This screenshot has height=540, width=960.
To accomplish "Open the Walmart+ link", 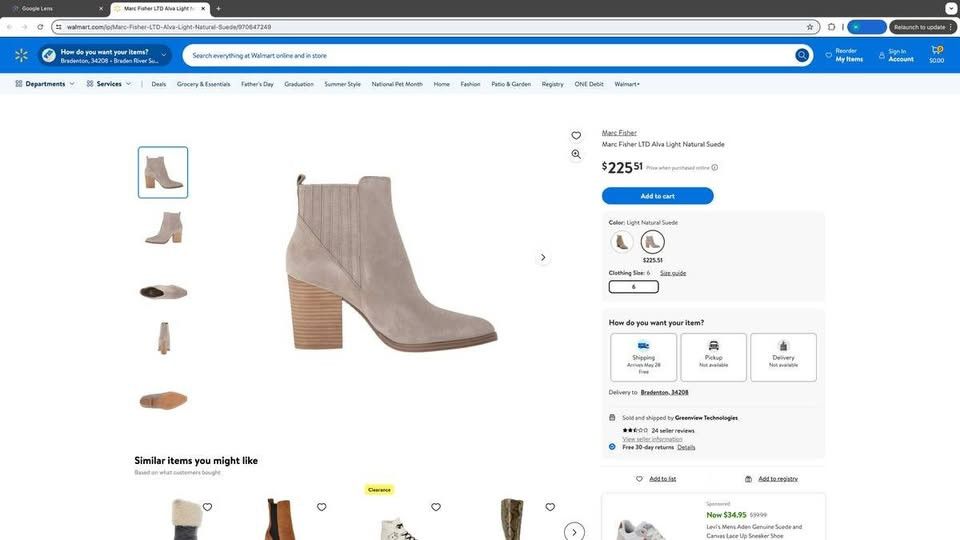I will 627,84.
